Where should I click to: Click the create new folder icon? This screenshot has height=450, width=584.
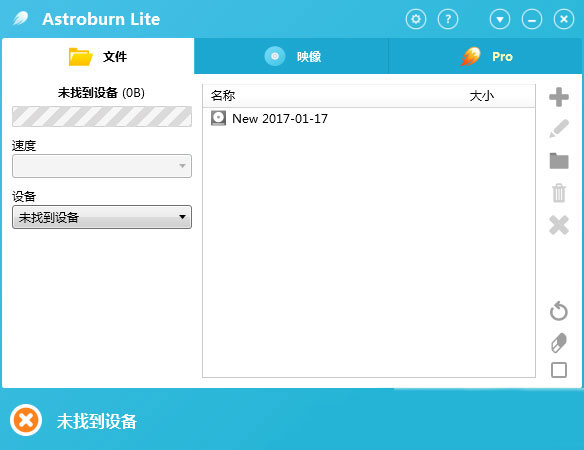coord(559,161)
